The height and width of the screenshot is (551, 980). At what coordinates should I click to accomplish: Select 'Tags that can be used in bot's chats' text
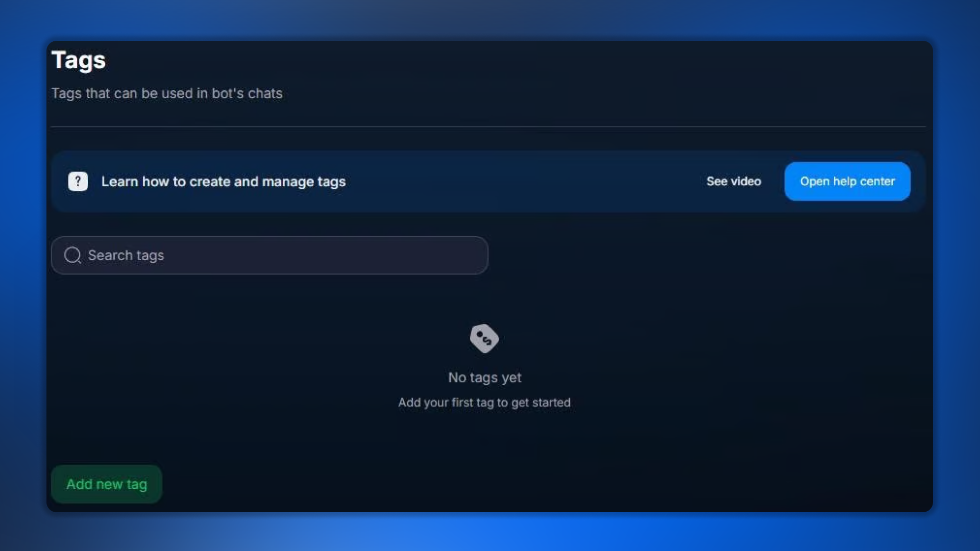166,93
